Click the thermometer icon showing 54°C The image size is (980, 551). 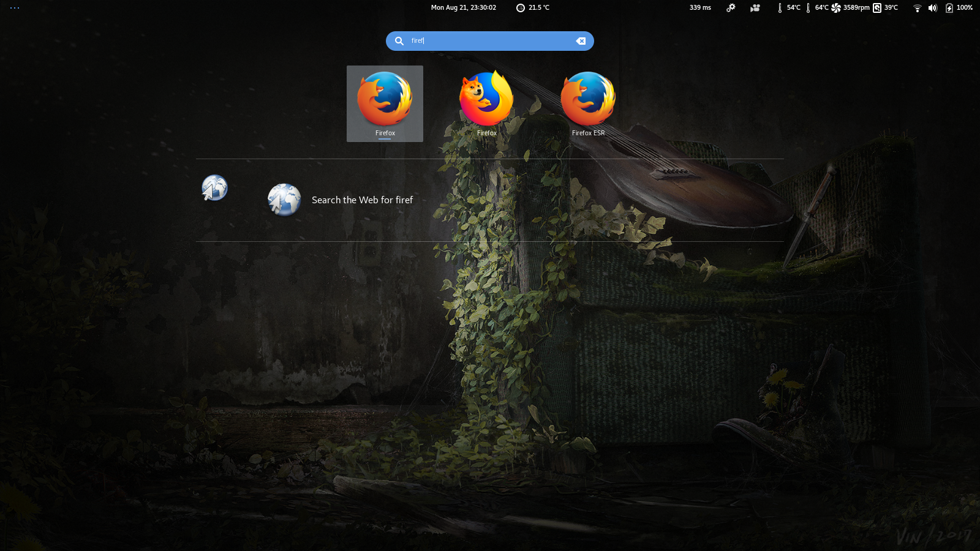(x=780, y=8)
